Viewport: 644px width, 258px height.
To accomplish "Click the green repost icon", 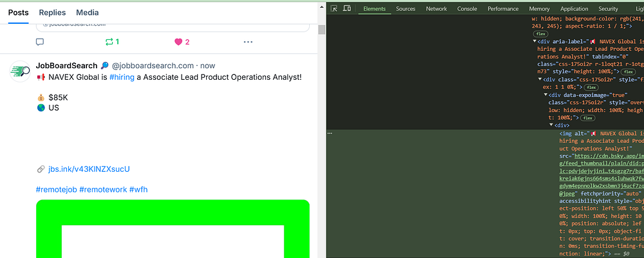I will [109, 41].
